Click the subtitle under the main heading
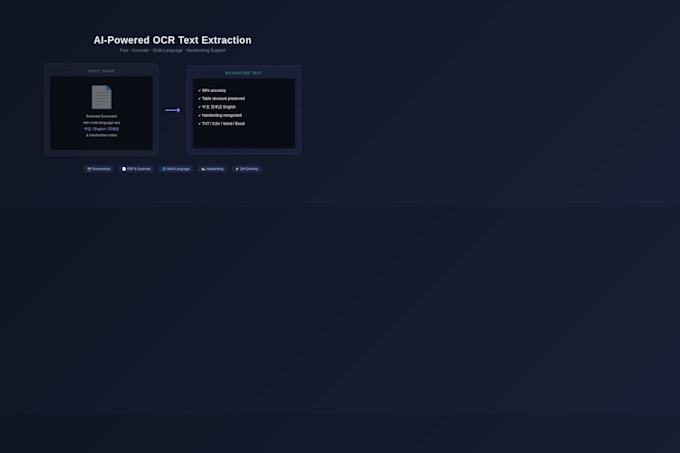680x453 pixels. tap(173, 50)
